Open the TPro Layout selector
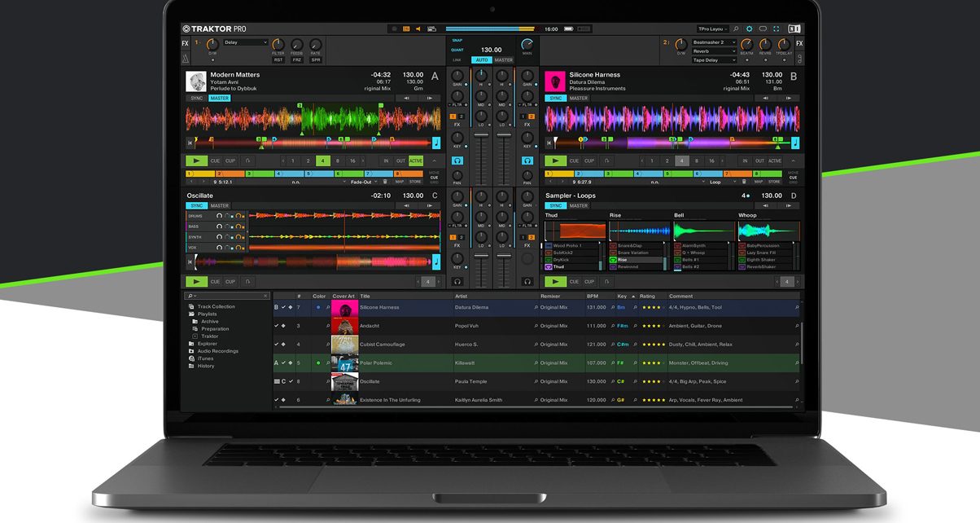This screenshot has height=523, width=980. 712,29
